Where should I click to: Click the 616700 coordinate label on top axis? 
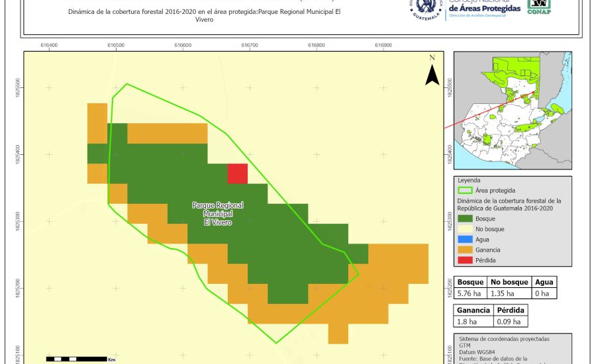250,45
